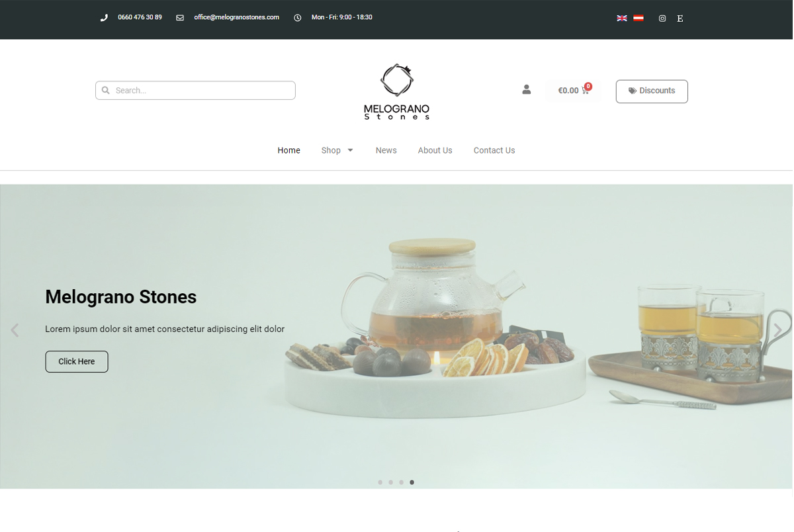Open the Instagram icon link
Image resolution: width=794 pixels, height=532 pixels.
(x=662, y=19)
